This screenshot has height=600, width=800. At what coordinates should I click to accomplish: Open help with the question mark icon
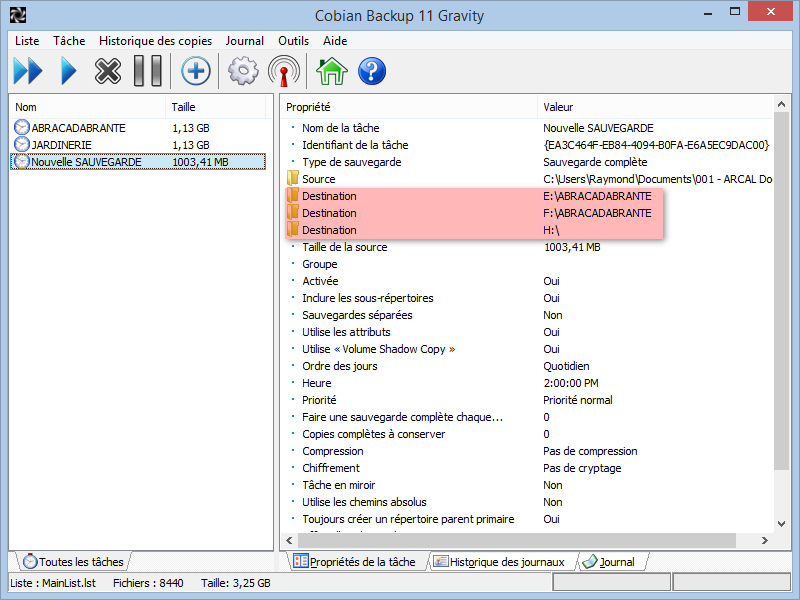click(x=372, y=71)
